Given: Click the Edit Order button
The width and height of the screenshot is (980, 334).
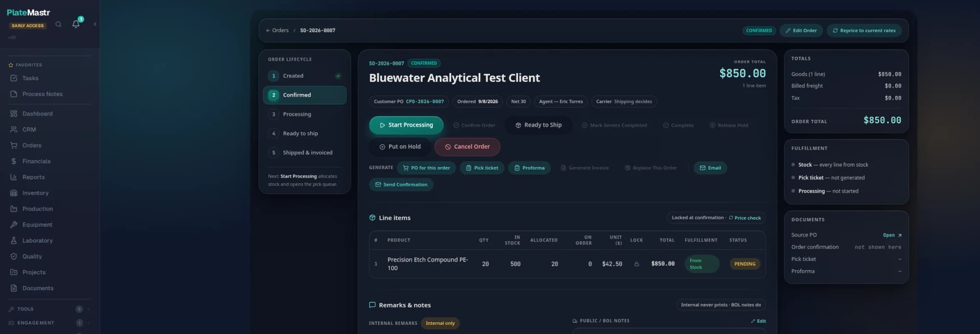Looking at the screenshot, I should (x=801, y=30).
